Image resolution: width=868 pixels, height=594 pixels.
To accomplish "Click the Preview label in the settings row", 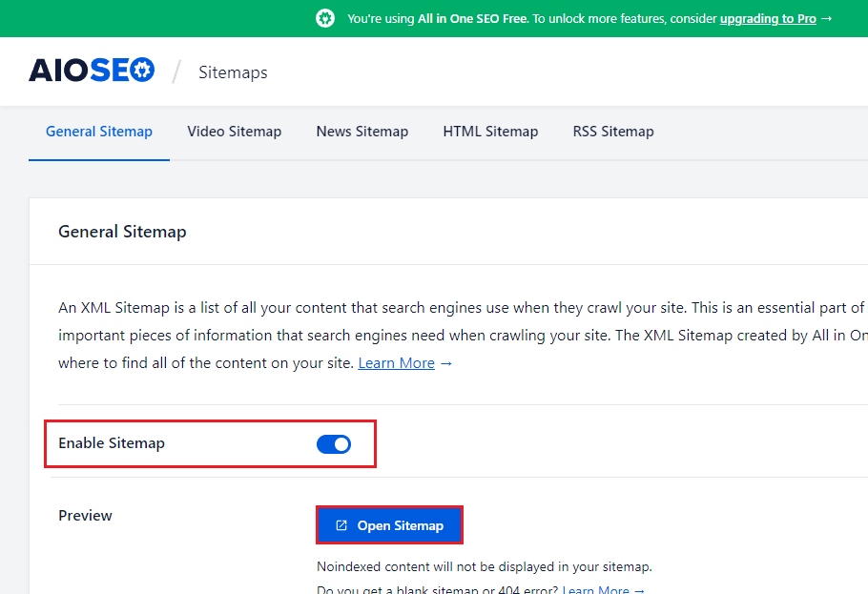I will tap(85, 515).
